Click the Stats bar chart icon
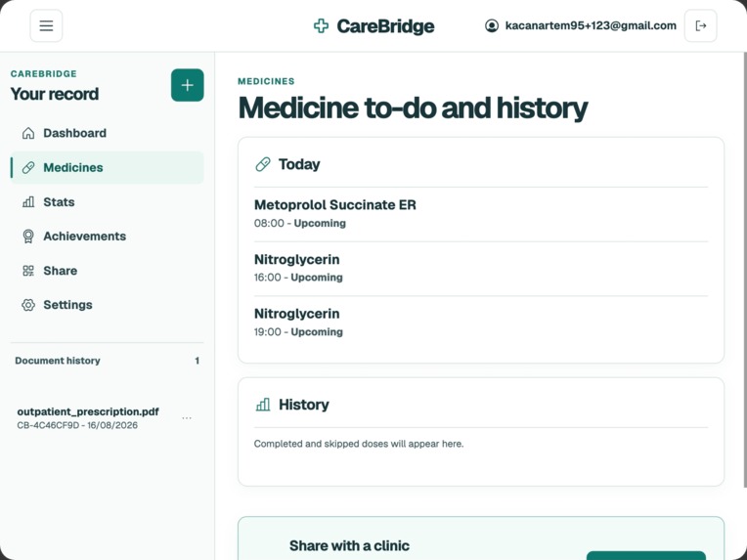747x560 pixels. [28, 202]
